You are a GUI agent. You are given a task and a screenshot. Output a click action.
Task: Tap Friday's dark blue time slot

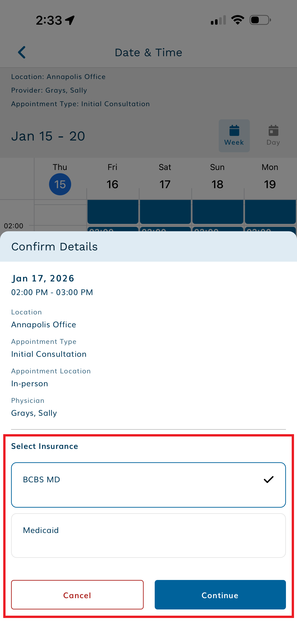113,211
